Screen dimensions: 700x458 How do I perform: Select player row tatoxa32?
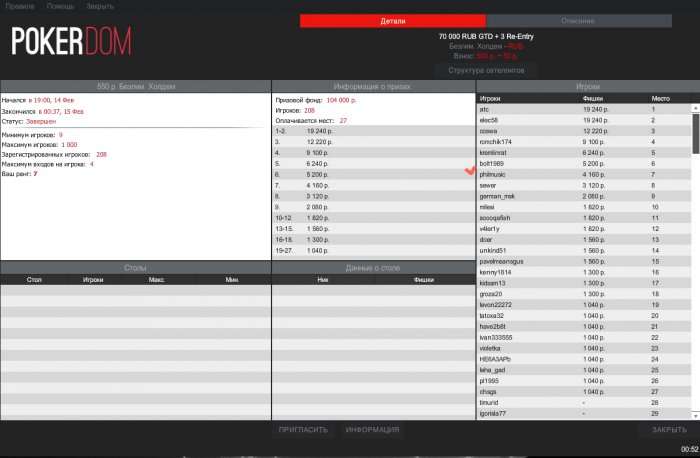(584, 316)
